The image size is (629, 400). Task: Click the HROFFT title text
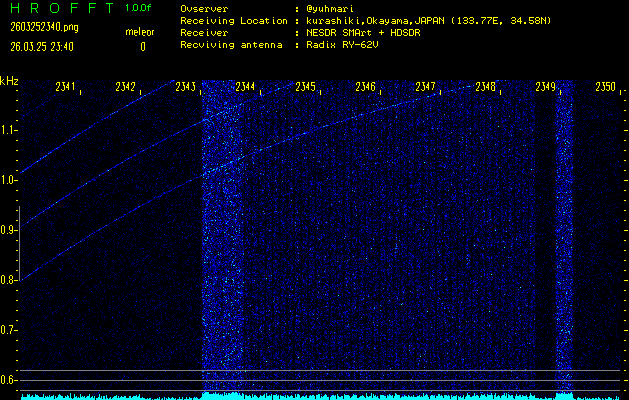pyautogui.click(x=58, y=8)
